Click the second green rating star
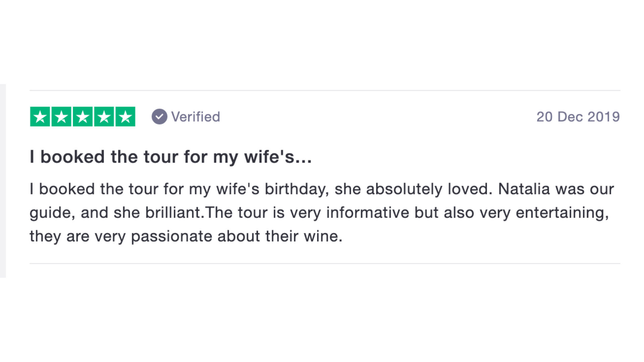Viewport: 644px width, 362px height. [61, 117]
